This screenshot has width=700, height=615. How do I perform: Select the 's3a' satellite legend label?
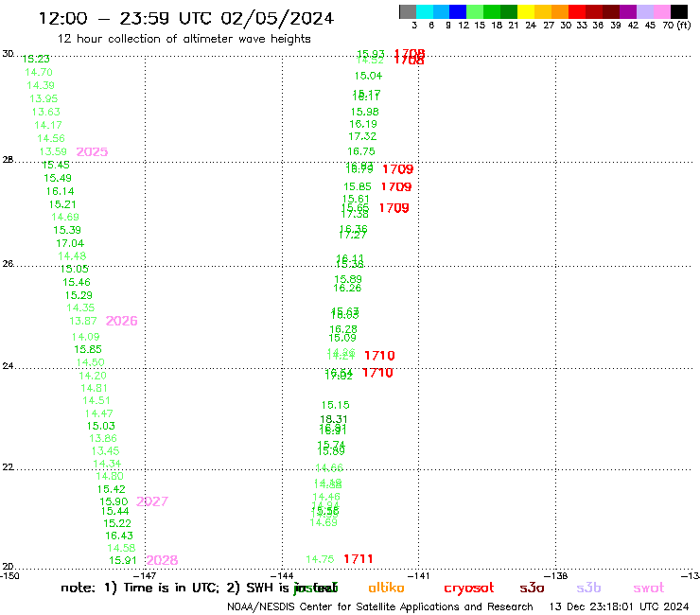[x=532, y=588]
